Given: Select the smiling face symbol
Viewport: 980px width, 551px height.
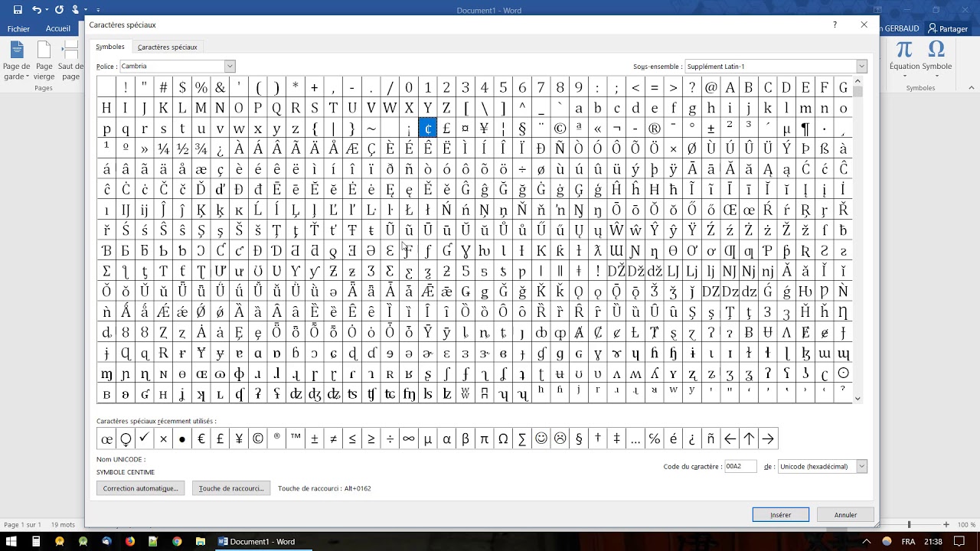Looking at the screenshot, I should click(x=541, y=439).
